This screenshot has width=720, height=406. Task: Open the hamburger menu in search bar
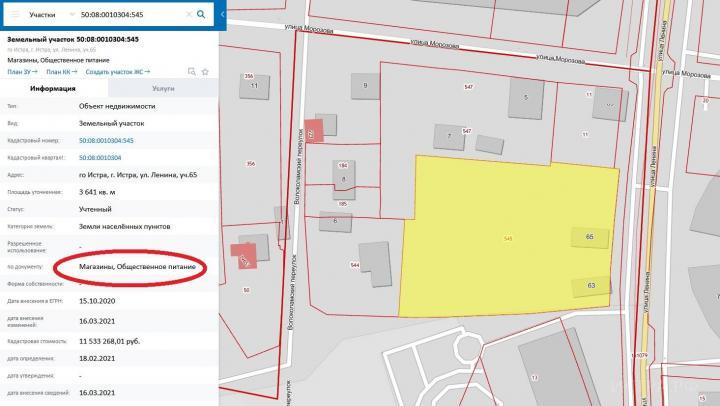pyautogui.click(x=14, y=15)
